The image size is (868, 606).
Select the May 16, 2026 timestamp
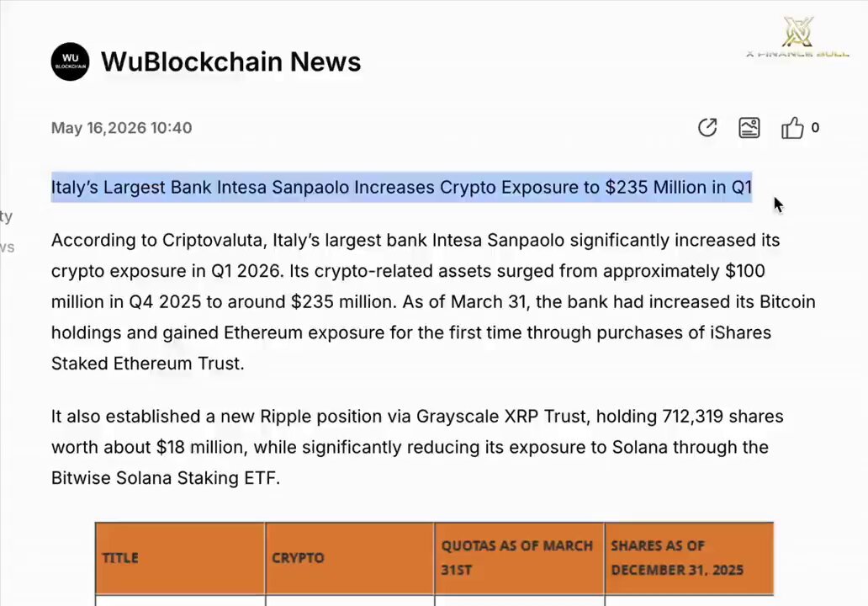click(x=122, y=128)
